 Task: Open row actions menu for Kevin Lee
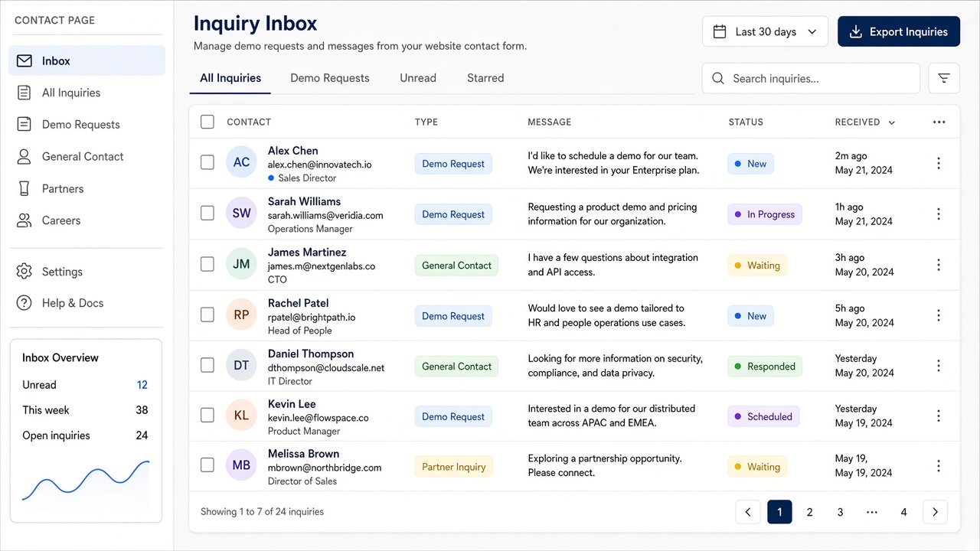tap(939, 416)
